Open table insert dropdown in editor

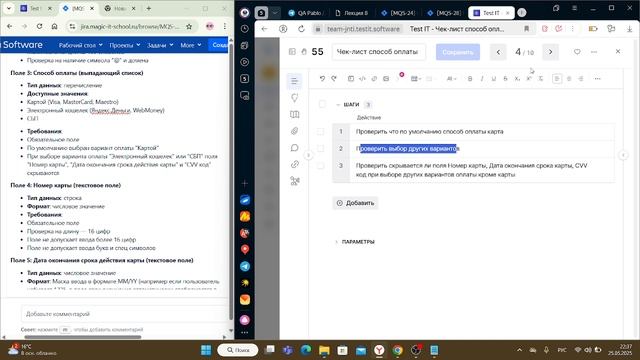(x=416, y=78)
